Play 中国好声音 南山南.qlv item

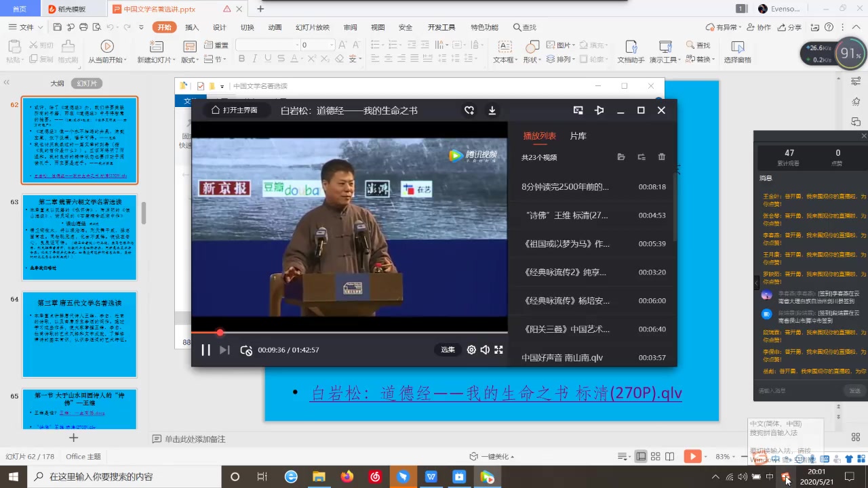592,357
